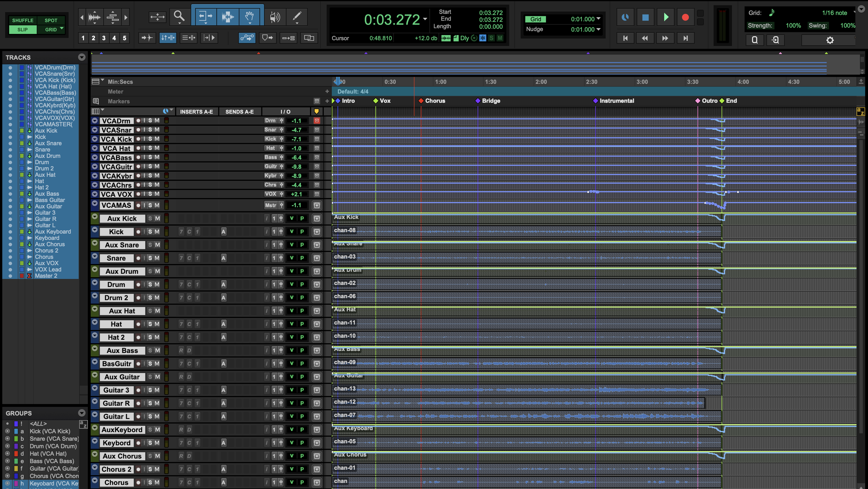Click the yellow-highlighted icon in the I/O header
Viewport: 868px width, 489px height.
tap(316, 111)
